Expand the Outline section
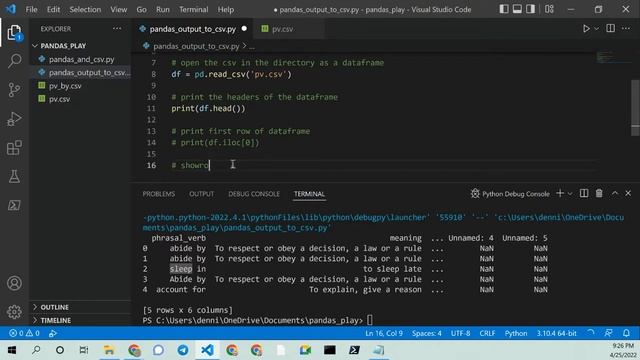 tap(80, 307)
